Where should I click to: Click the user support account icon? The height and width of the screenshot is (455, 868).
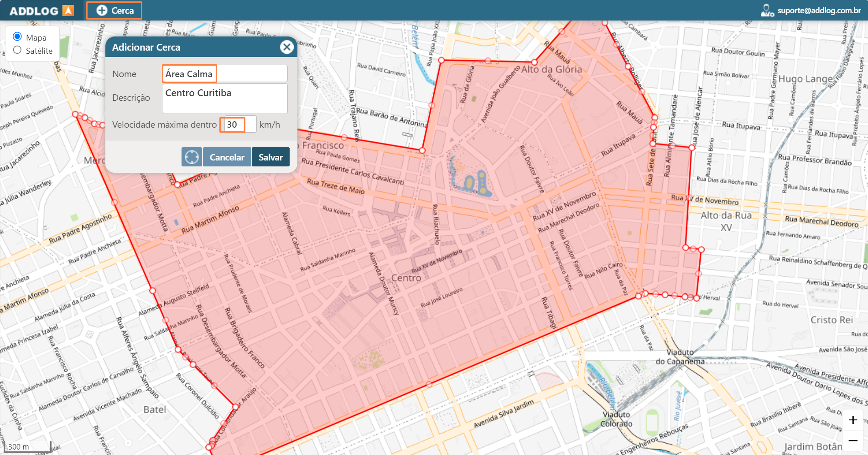767,10
